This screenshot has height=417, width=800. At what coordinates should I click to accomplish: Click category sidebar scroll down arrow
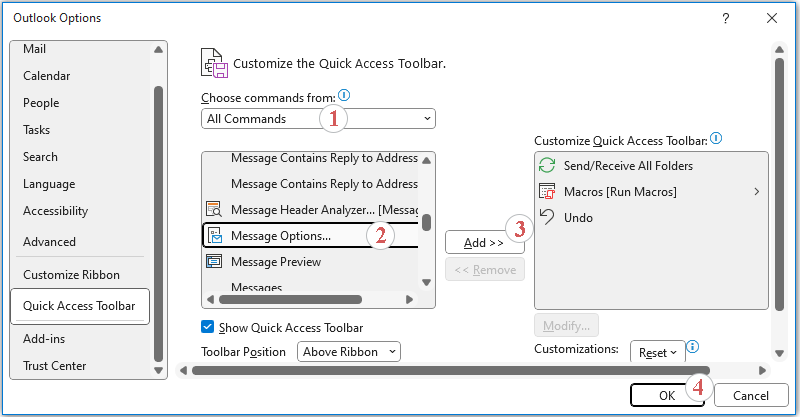pos(158,371)
